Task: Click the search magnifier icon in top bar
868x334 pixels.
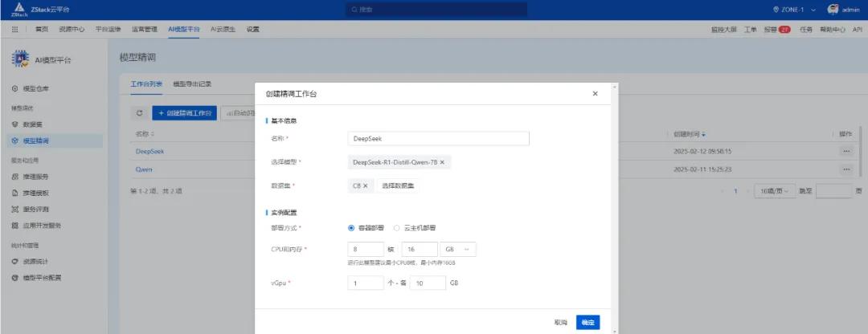Action: coord(354,10)
